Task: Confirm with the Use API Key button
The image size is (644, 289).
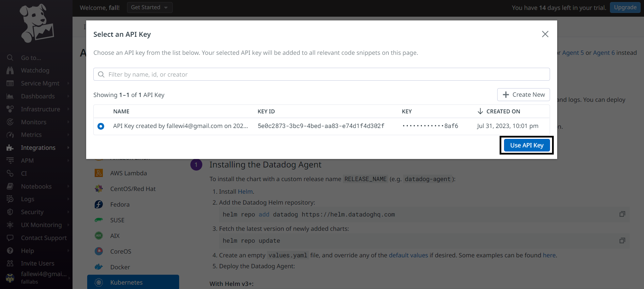Action: click(x=527, y=145)
